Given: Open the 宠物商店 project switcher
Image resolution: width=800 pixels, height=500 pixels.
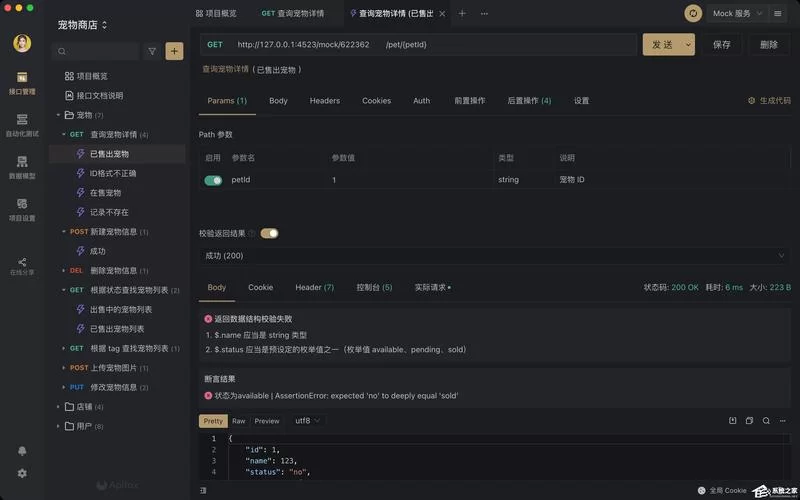Looking at the screenshot, I should (x=82, y=25).
